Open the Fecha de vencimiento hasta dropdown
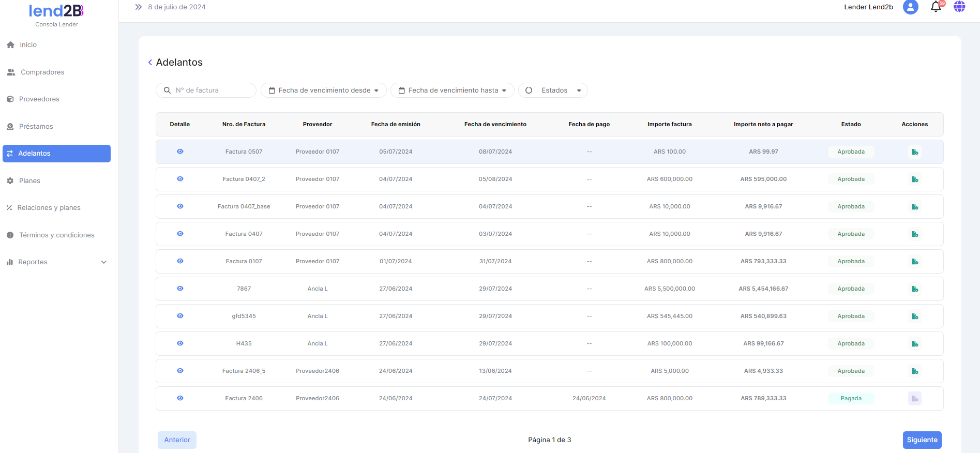The image size is (980, 453). click(452, 90)
